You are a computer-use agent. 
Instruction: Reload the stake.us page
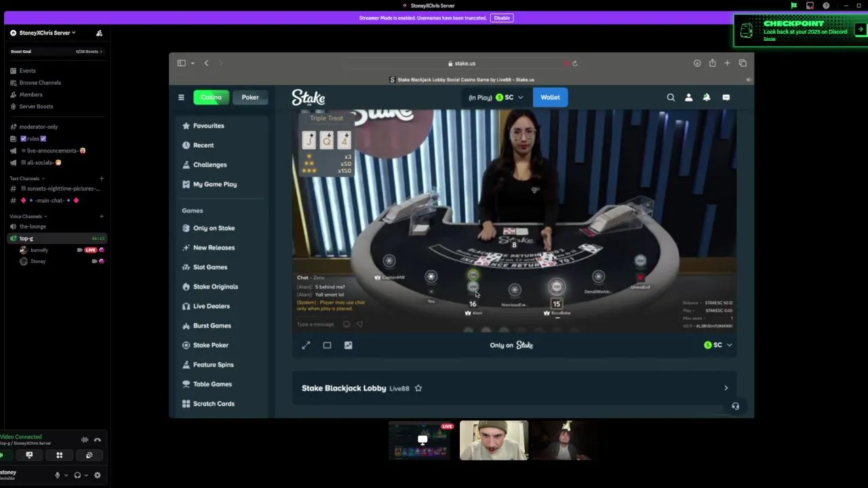(574, 63)
